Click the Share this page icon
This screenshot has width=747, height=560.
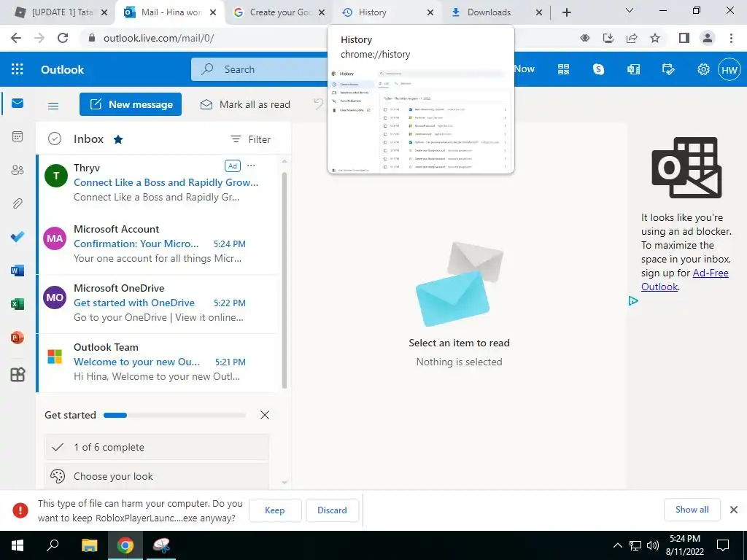point(632,38)
